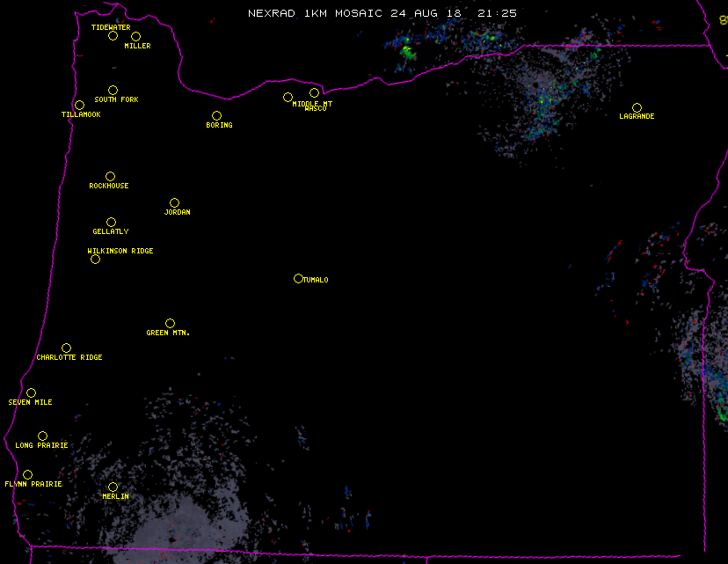The width and height of the screenshot is (728, 564).
Task: Click the Tidewater station circle marker
Action: [x=113, y=36]
